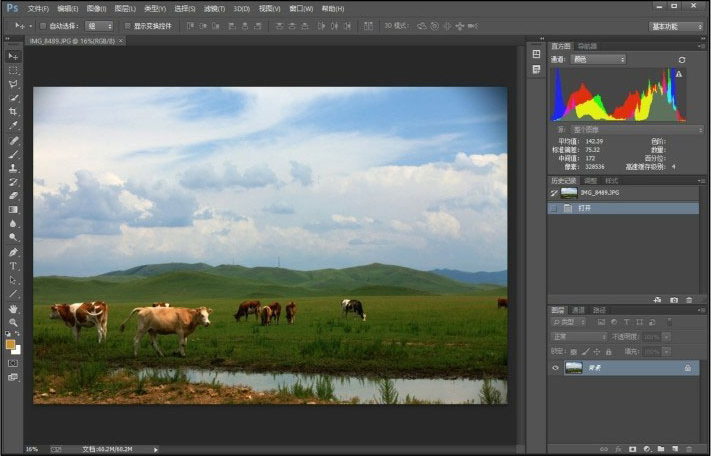This screenshot has width=711, height=456.
Task: Open the histogram 通道 颜色 dropdown
Action: click(598, 60)
